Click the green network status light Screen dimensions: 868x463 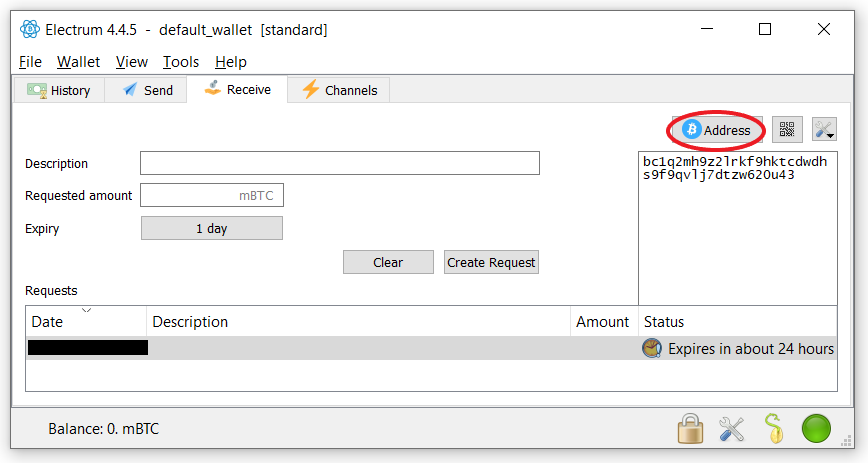point(816,429)
